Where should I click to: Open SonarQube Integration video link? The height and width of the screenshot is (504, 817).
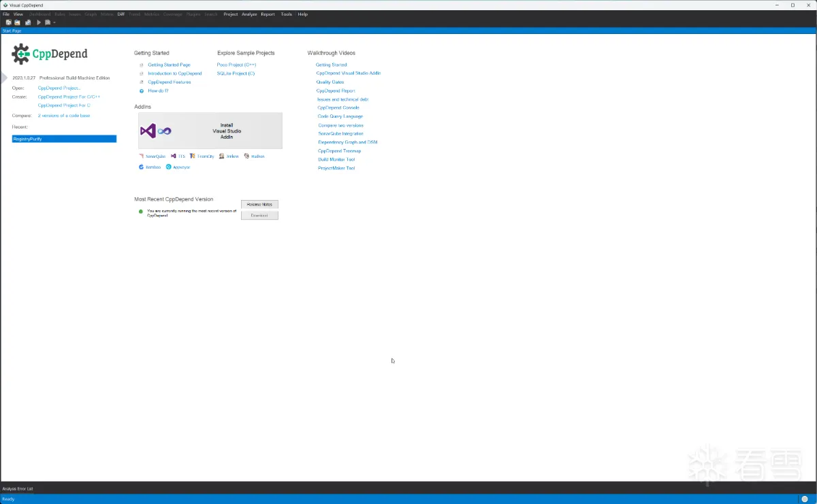[x=341, y=133]
